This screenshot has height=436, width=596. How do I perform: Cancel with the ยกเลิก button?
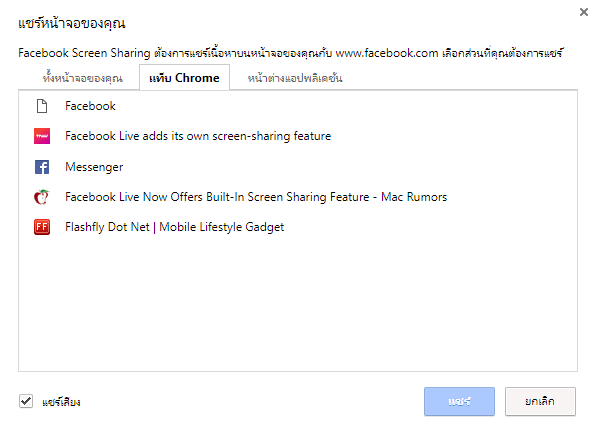[540, 401]
